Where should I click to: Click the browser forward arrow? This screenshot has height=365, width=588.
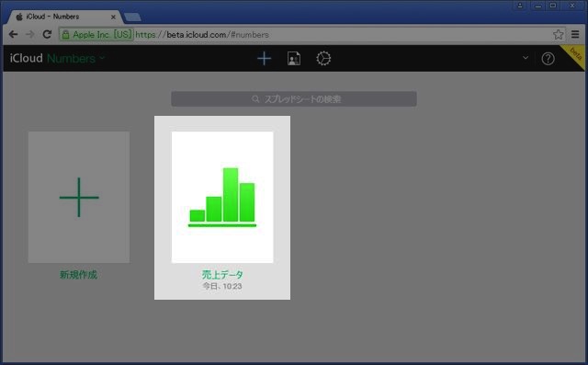tap(29, 35)
